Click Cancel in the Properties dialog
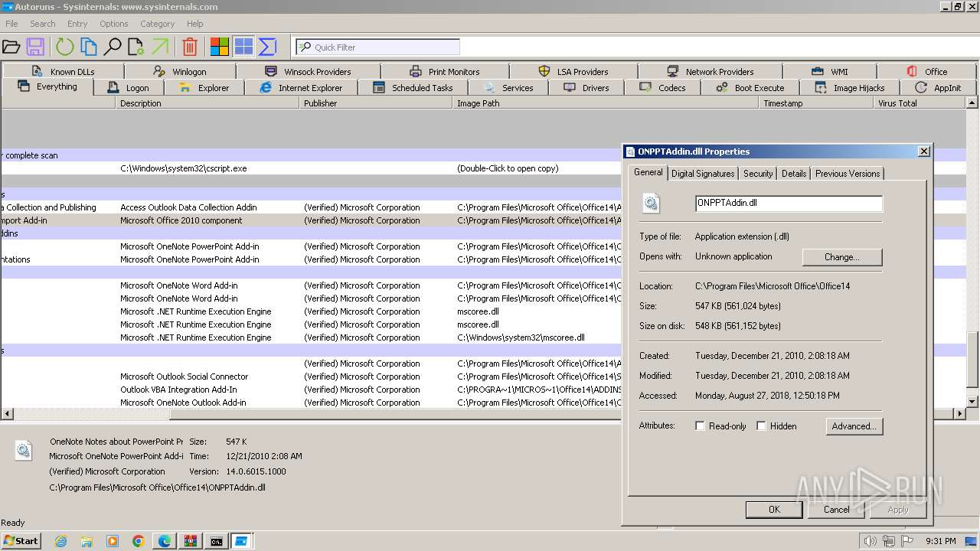The width and height of the screenshot is (980, 551). 836,510
